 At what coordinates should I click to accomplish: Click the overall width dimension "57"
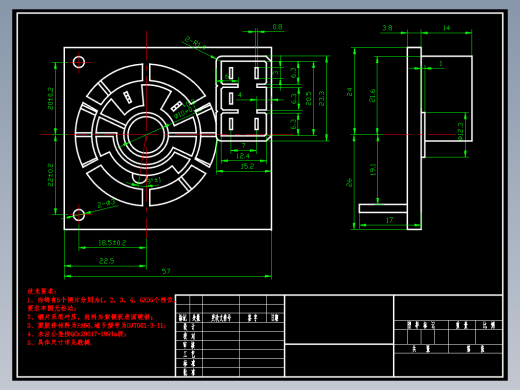tap(166, 271)
